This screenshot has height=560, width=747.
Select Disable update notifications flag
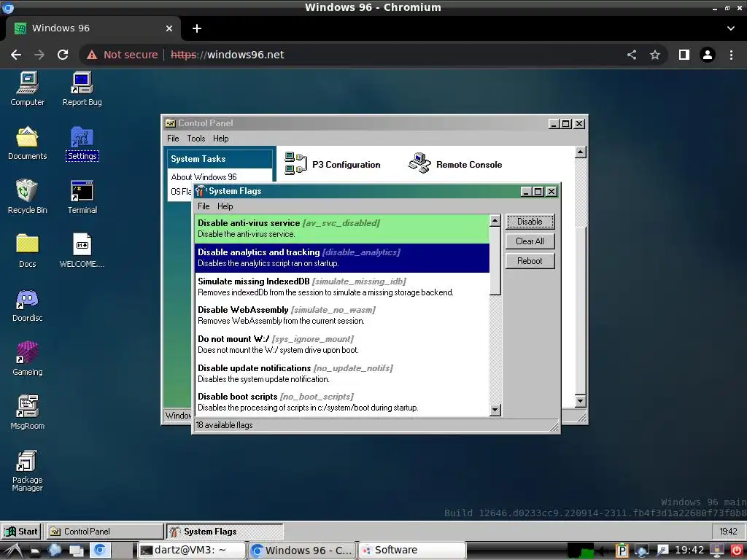point(342,373)
